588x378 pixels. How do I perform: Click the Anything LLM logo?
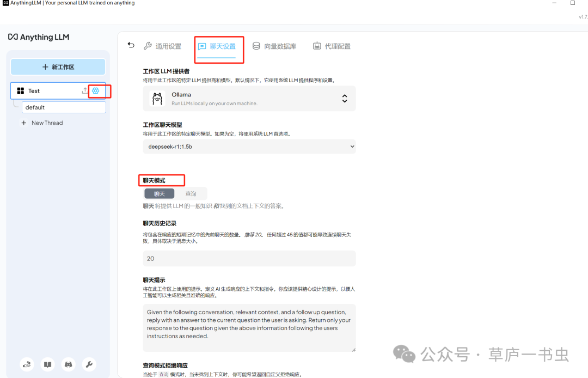39,36
